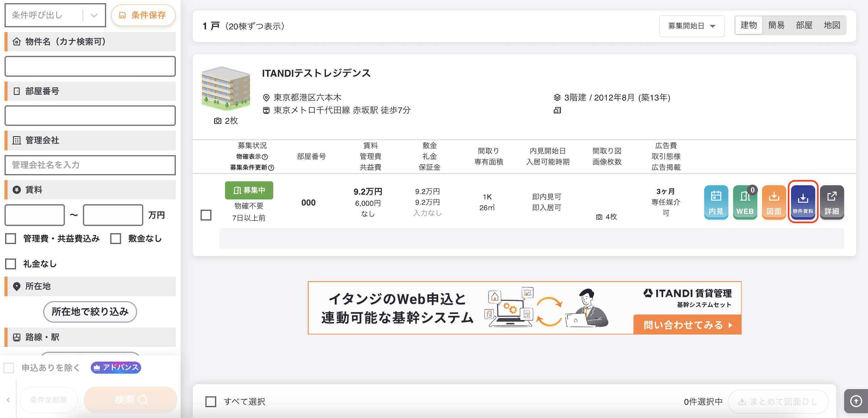Switch to the 地図 map view tab
The height and width of the screenshot is (418, 868).
832,25
